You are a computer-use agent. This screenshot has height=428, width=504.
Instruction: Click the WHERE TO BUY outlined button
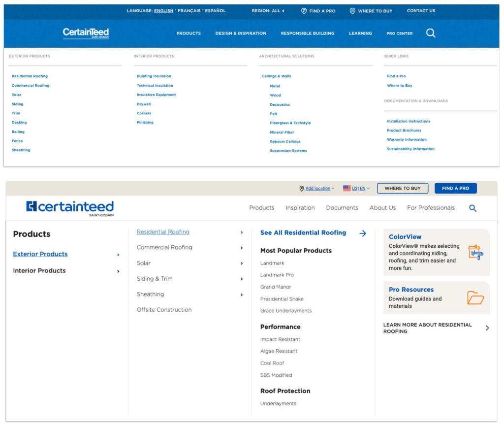click(x=403, y=188)
